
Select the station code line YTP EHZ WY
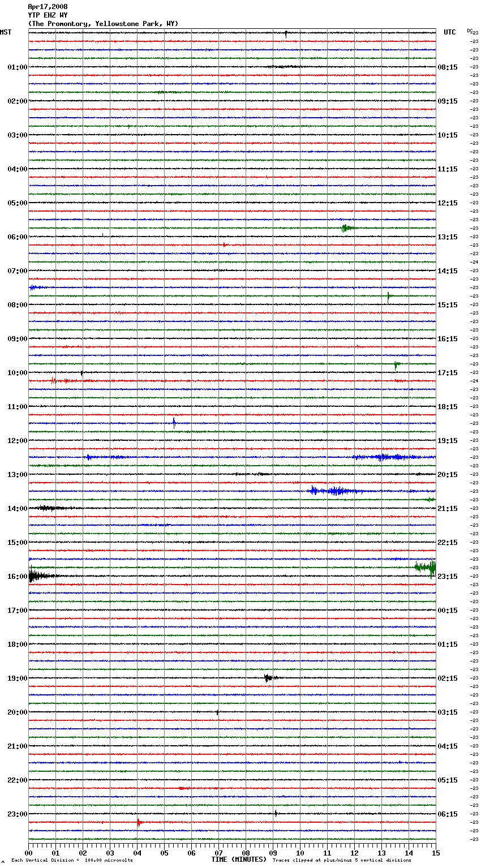click(48, 15)
